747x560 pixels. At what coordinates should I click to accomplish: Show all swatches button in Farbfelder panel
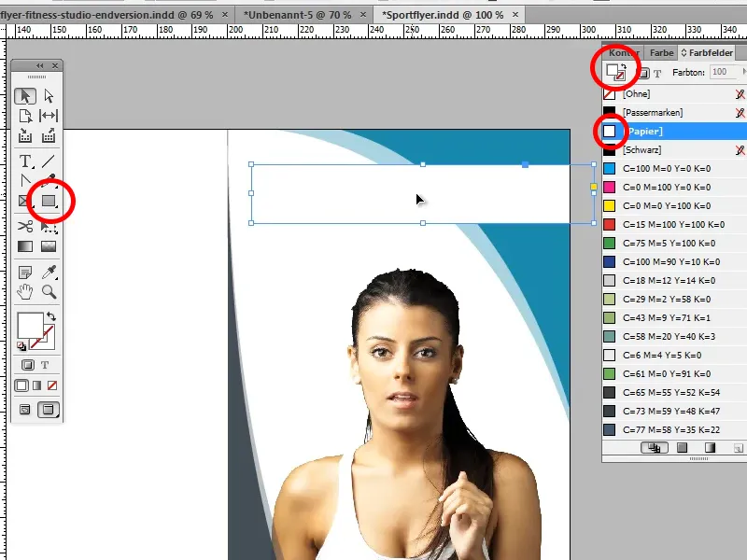pyautogui.click(x=655, y=448)
